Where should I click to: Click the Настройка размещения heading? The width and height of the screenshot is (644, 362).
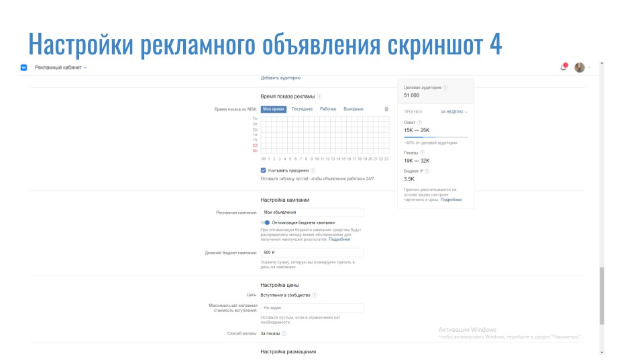[288, 352]
